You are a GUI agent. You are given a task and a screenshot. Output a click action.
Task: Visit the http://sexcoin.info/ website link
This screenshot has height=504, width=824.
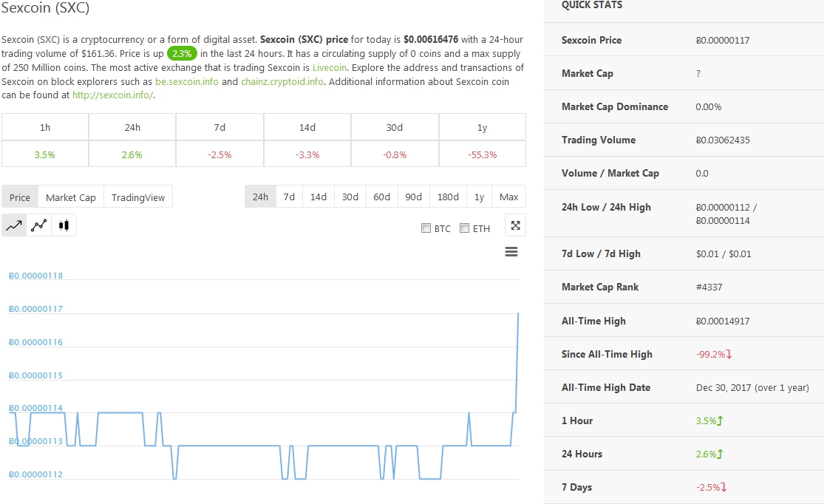[112, 95]
